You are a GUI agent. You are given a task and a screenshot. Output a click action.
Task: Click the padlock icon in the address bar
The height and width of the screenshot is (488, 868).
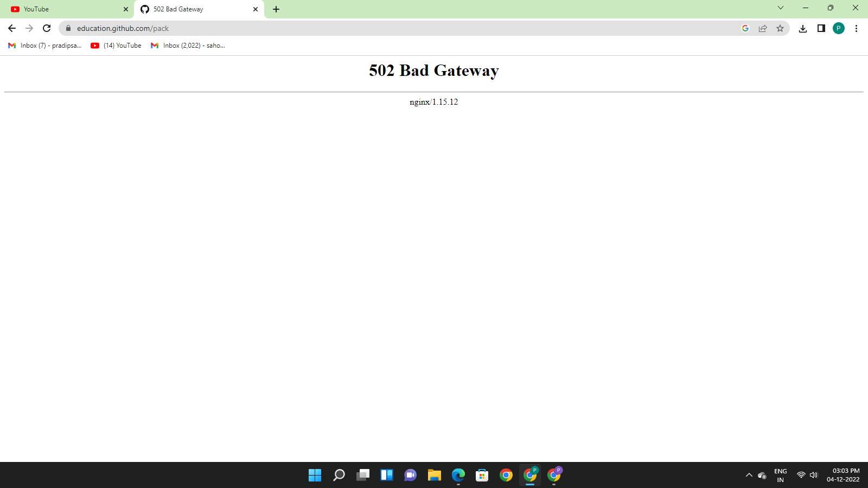point(67,28)
